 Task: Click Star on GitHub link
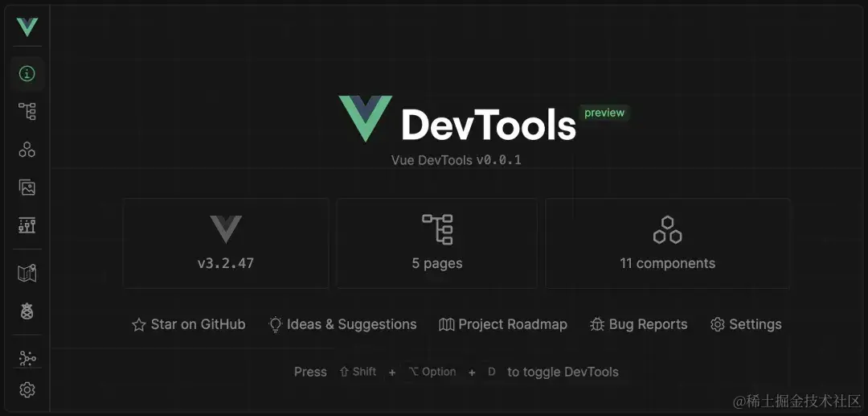click(x=189, y=324)
